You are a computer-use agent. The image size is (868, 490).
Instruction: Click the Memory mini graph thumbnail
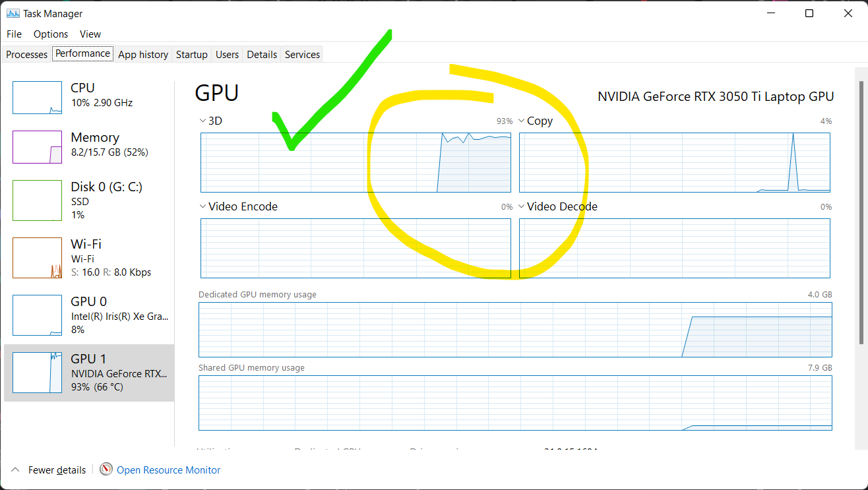pyautogui.click(x=38, y=146)
